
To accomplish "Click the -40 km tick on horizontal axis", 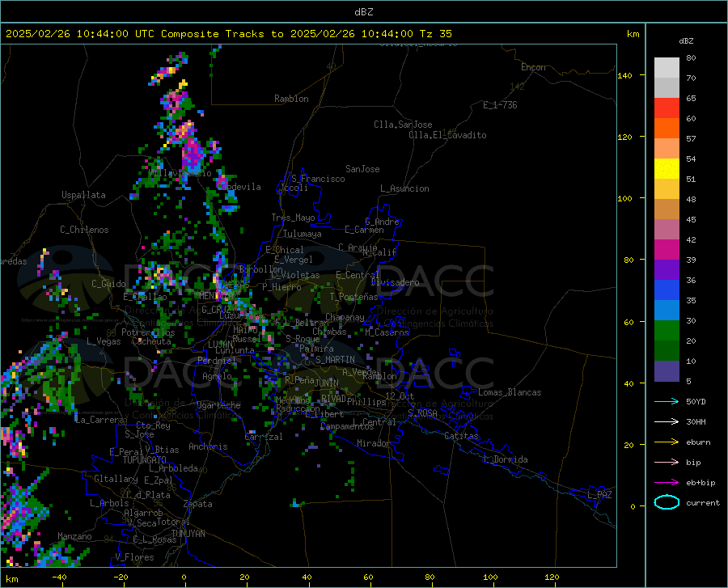I will [59, 577].
